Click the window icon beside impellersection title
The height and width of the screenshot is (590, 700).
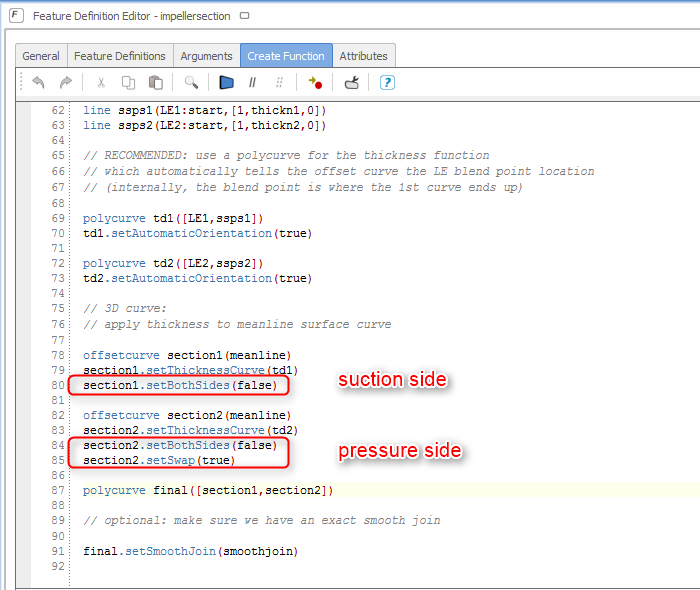click(244, 16)
